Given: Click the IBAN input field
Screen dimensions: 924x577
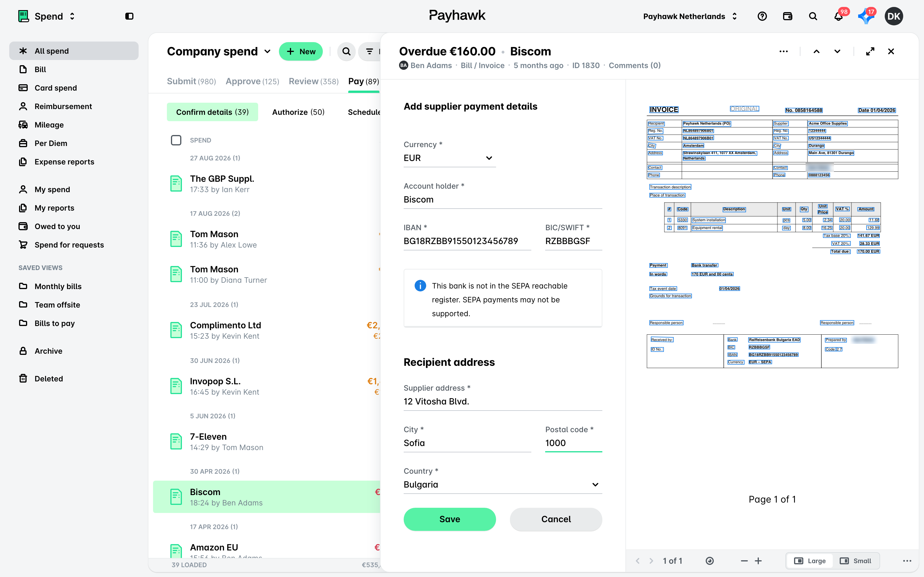Looking at the screenshot, I should pyautogui.click(x=467, y=241).
